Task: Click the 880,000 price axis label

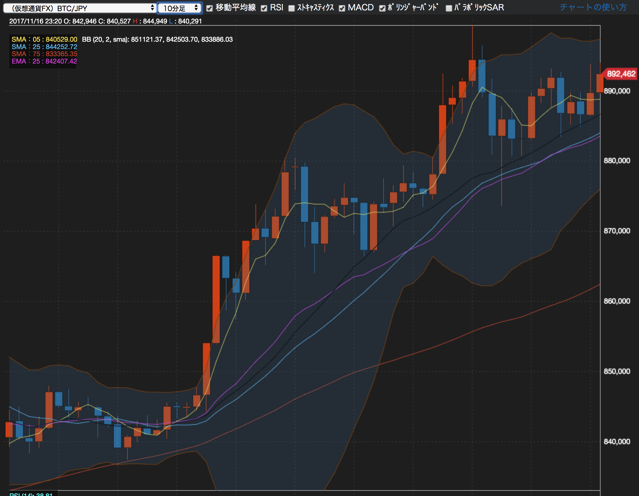Action: coord(617,161)
